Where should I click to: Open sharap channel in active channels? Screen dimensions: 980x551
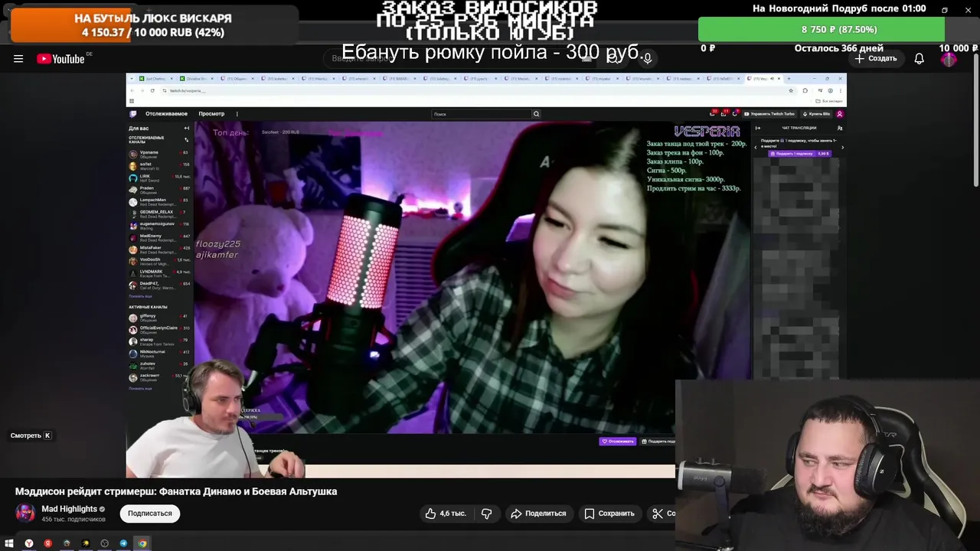[x=159, y=341]
